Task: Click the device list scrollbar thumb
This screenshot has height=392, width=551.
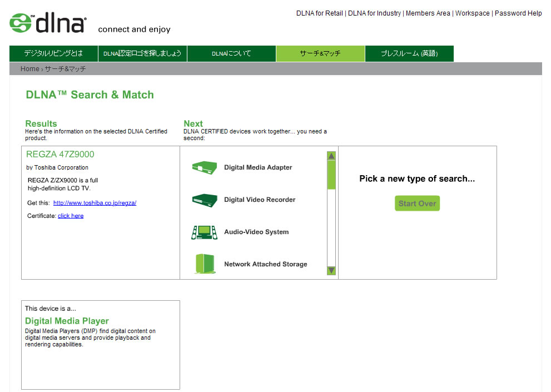Action: [x=331, y=175]
